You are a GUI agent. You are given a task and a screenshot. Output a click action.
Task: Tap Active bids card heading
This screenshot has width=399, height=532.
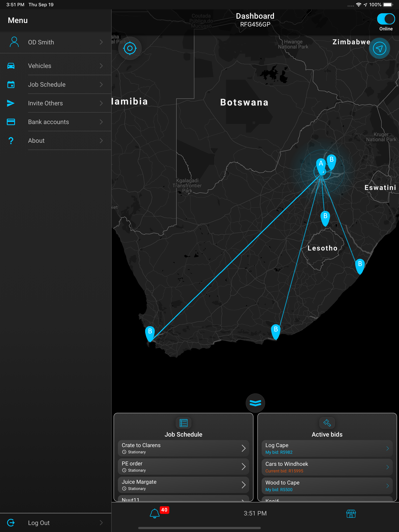[x=327, y=434]
